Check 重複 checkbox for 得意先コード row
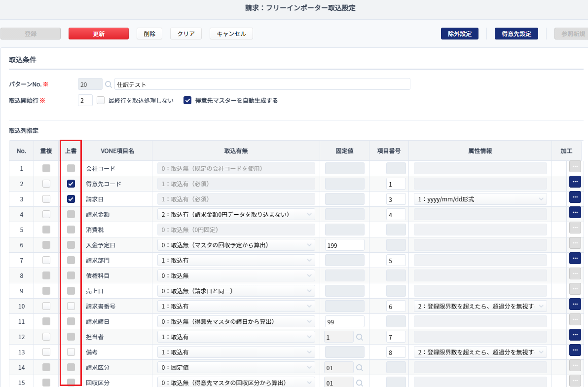 pos(46,184)
